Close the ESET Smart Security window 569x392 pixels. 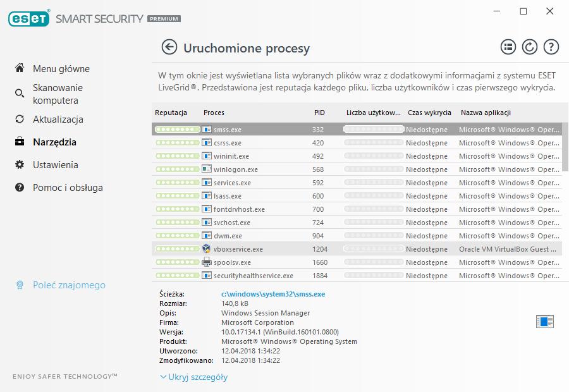550,11
